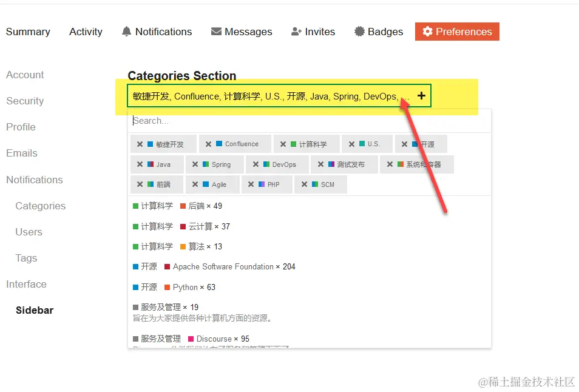Image resolution: width=579 pixels, height=392 pixels.
Task: Click the orange square beside 后端
Action: (x=183, y=206)
